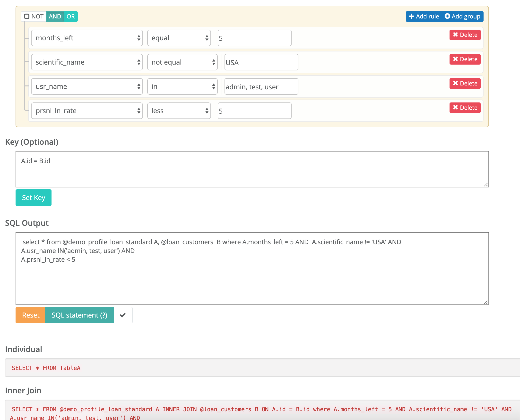The image size is (520, 420).
Task: Click inside the SQL Output textarea
Action: (x=252, y=269)
